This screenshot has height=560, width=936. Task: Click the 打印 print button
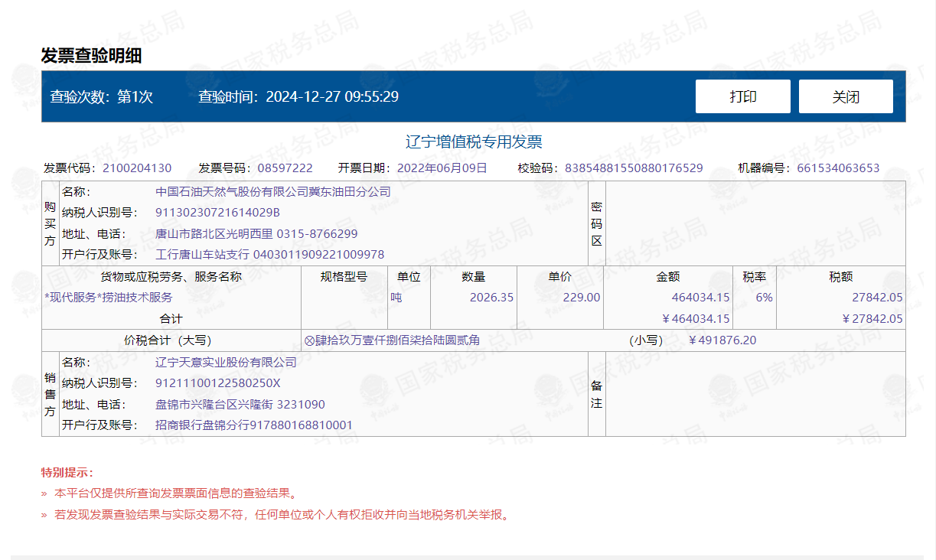742,96
